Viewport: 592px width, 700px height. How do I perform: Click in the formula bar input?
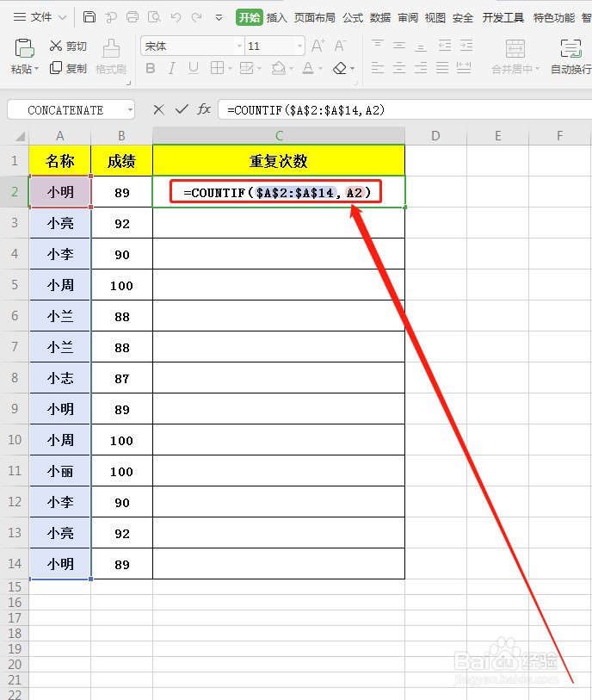405,110
